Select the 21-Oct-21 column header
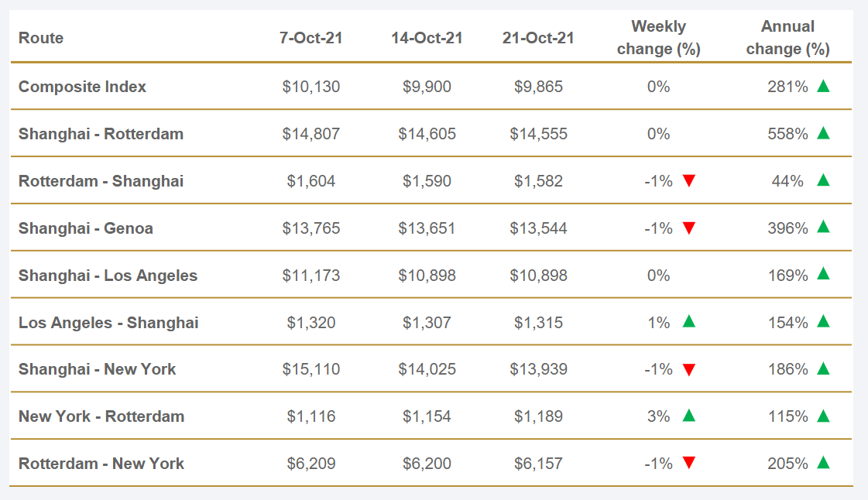This screenshot has width=868, height=500. click(x=538, y=38)
